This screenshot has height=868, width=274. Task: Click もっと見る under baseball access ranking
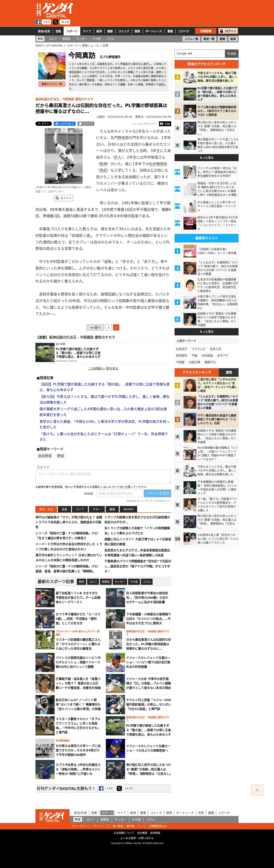[207, 158]
